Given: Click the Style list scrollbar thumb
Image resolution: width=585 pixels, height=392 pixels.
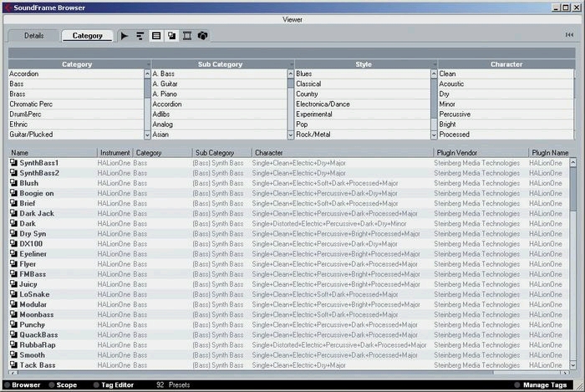Looking at the screenshot, I should click(434, 99).
